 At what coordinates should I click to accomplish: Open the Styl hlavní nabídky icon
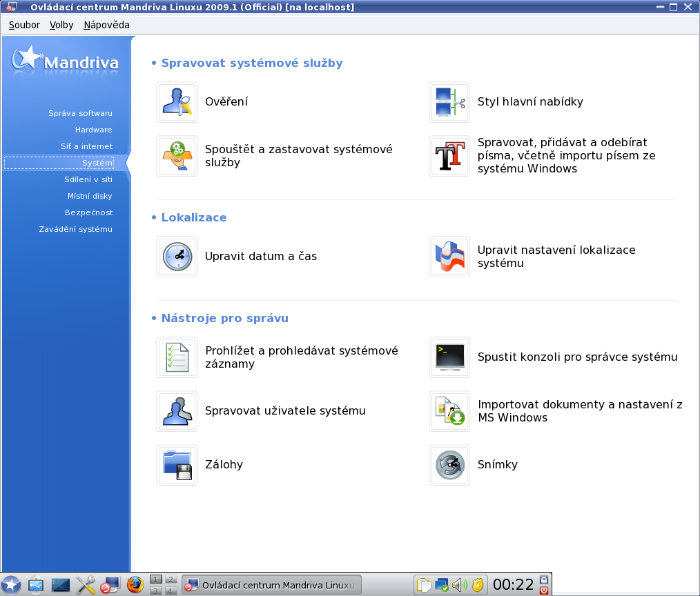[x=449, y=102]
